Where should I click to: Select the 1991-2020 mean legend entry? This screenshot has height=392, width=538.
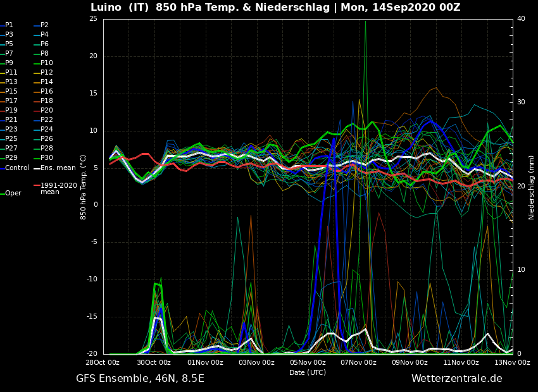coord(58,188)
